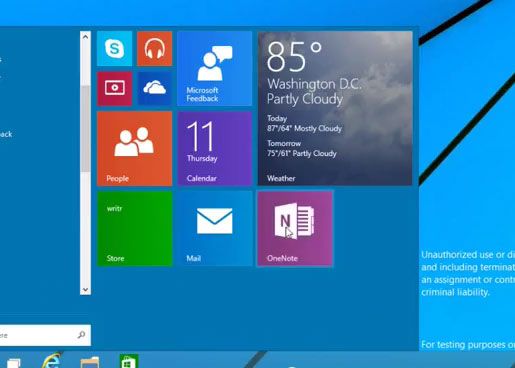The image size is (515, 368).
Task: Open File Explorer from the taskbar
Action: coord(90,362)
